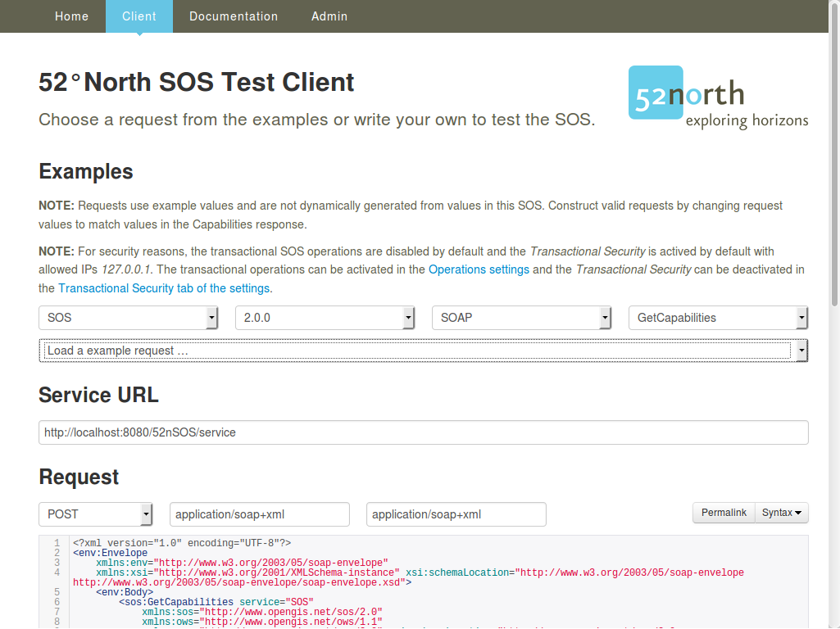Click the Examples heading

point(86,172)
